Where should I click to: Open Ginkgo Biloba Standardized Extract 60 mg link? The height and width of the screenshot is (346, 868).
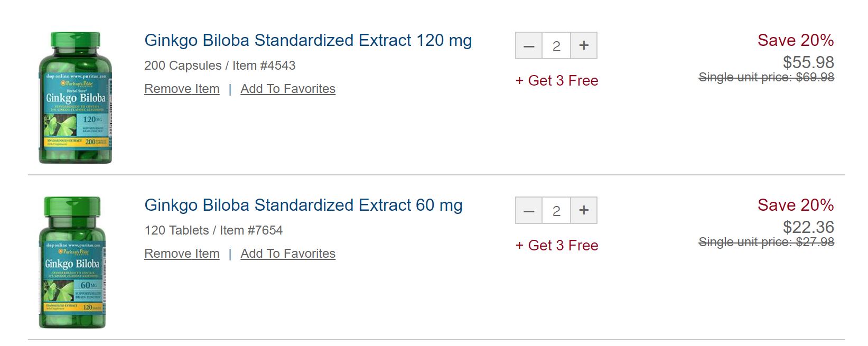(303, 205)
